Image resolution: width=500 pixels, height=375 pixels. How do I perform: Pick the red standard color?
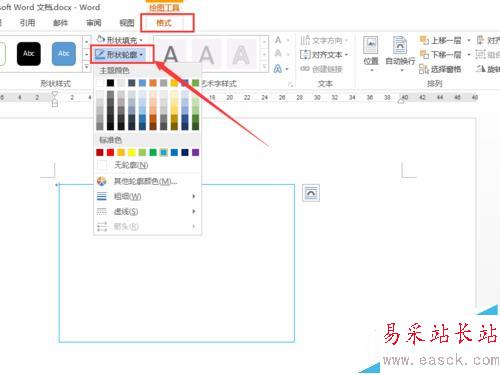tap(110, 152)
